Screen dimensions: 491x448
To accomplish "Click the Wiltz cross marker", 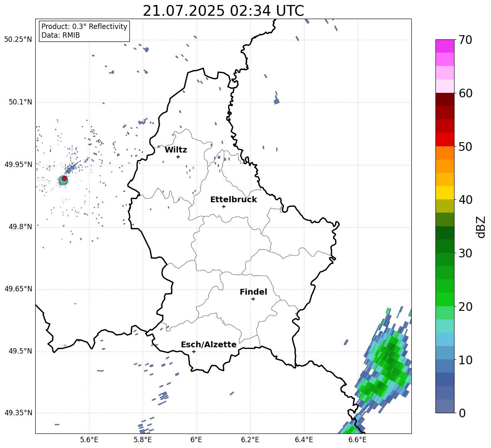I will click(x=178, y=157).
